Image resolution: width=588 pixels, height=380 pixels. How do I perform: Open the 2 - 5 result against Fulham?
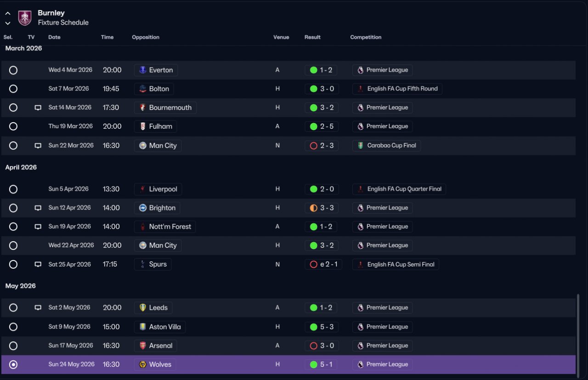[x=322, y=126]
